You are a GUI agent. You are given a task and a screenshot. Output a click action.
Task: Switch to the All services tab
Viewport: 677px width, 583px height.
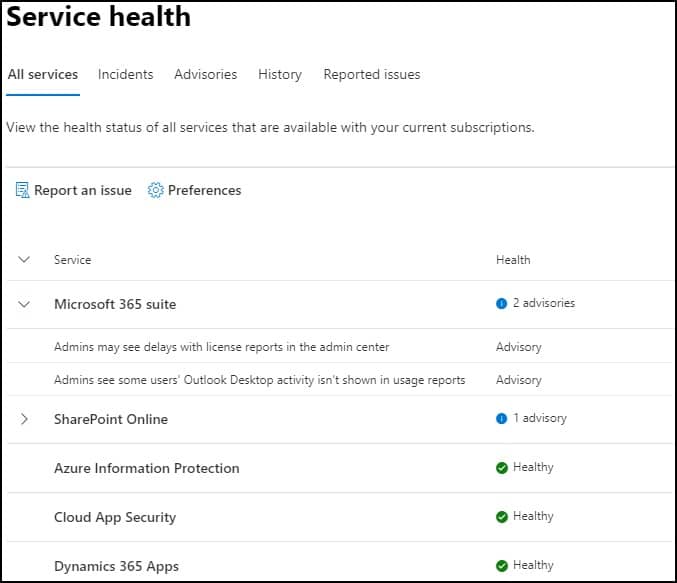click(43, 74)
